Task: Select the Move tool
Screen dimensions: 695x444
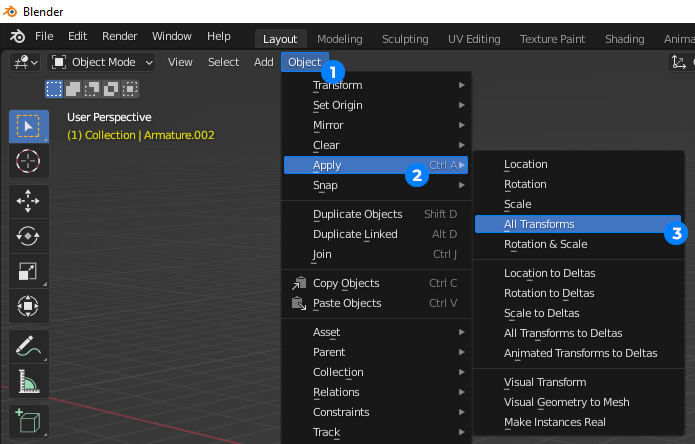Action: 29,201
